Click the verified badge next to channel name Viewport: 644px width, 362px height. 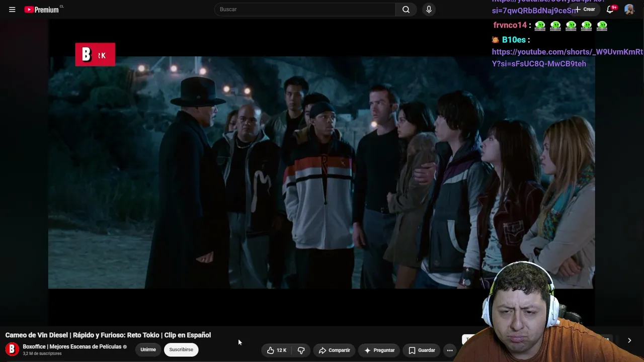[x=125, y=347]
